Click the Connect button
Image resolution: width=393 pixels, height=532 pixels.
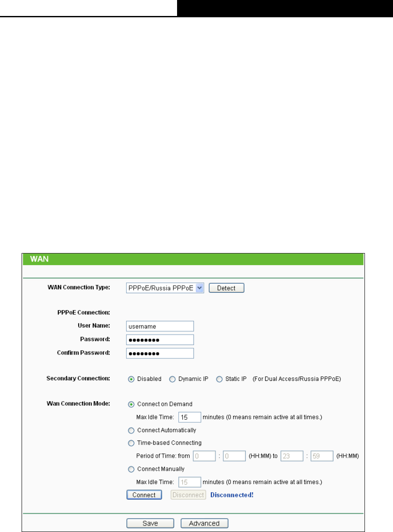tap(144, 495)
